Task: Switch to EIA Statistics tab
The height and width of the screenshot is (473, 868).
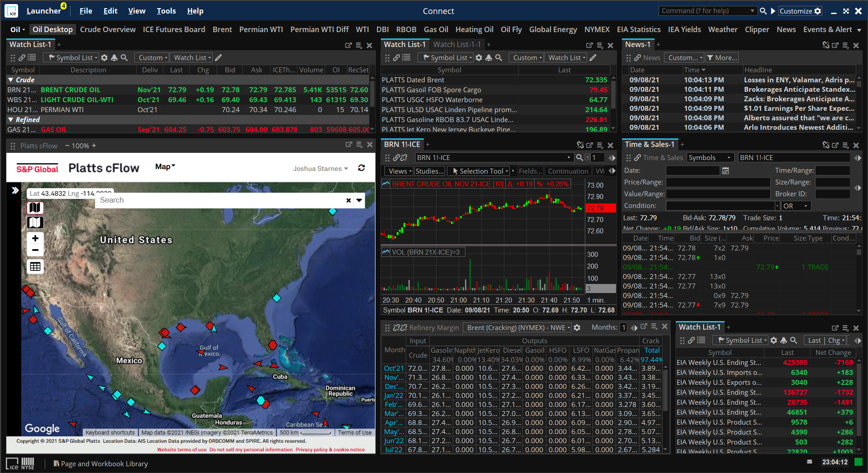Action: (639, 29)
